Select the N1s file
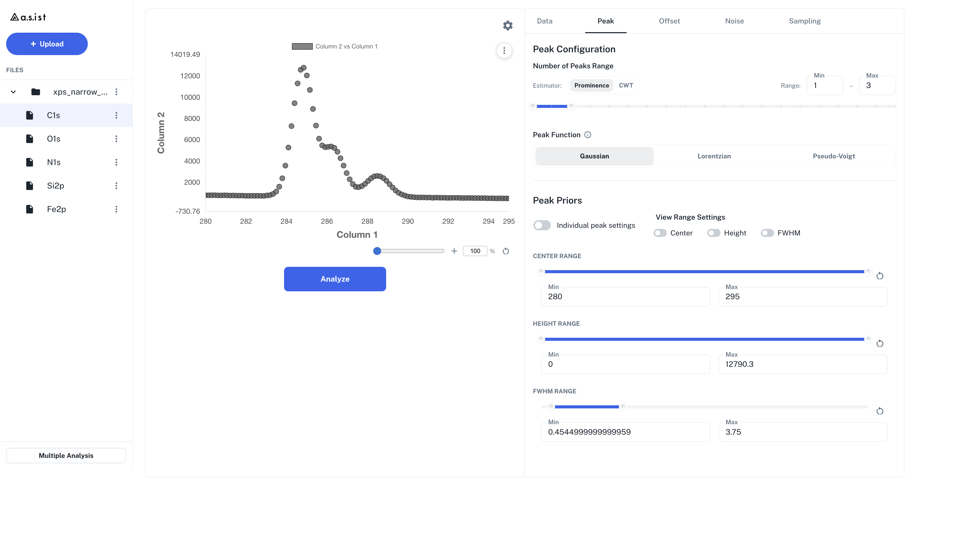Screen dimensions: 980x551 [66, 162]
